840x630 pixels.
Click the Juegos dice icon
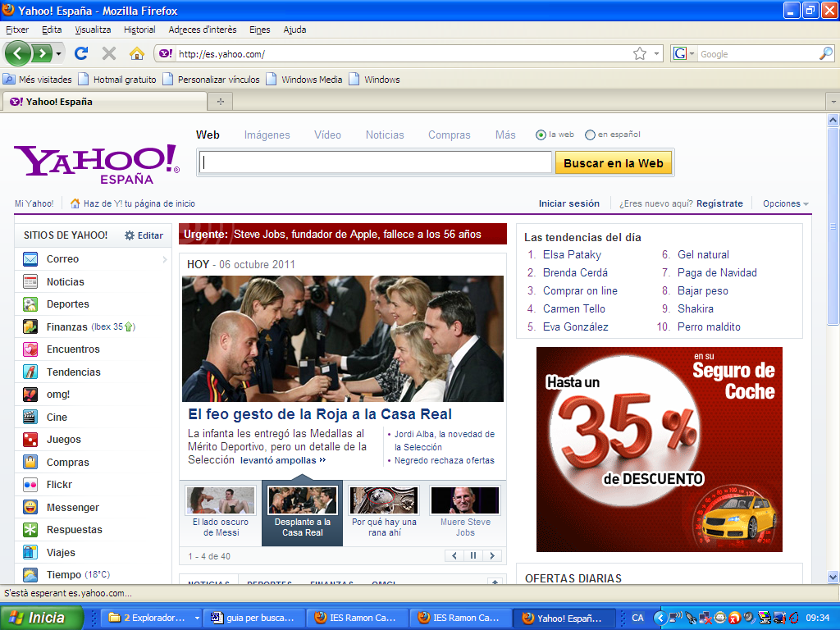[x=30, y=440]
